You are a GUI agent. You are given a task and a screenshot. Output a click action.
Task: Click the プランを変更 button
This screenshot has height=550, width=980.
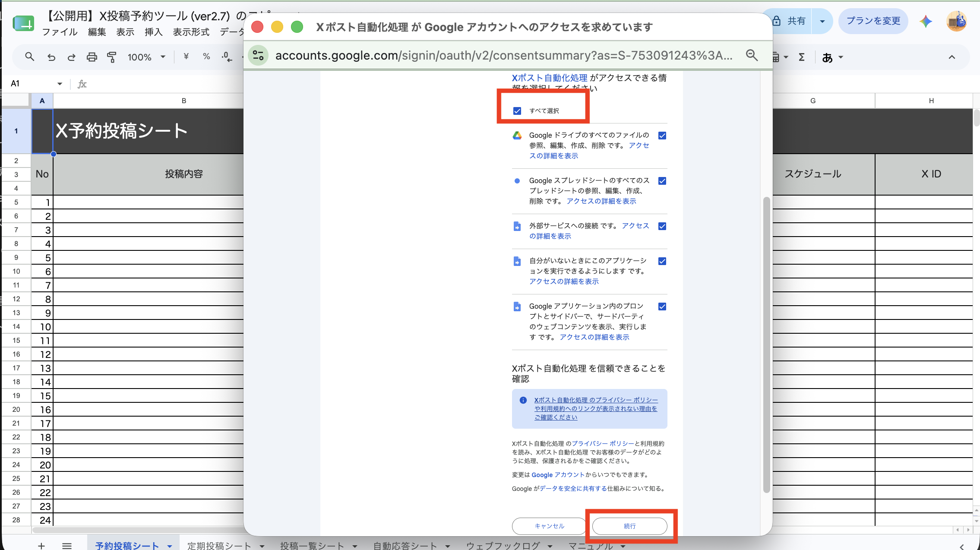[x=873, y=21]
